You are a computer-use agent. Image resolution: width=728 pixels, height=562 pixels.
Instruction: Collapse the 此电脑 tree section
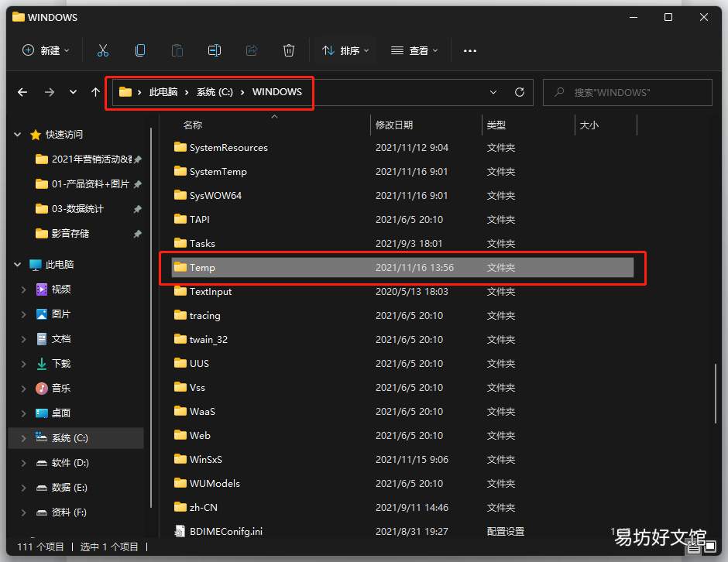click(x=18, y=265)
